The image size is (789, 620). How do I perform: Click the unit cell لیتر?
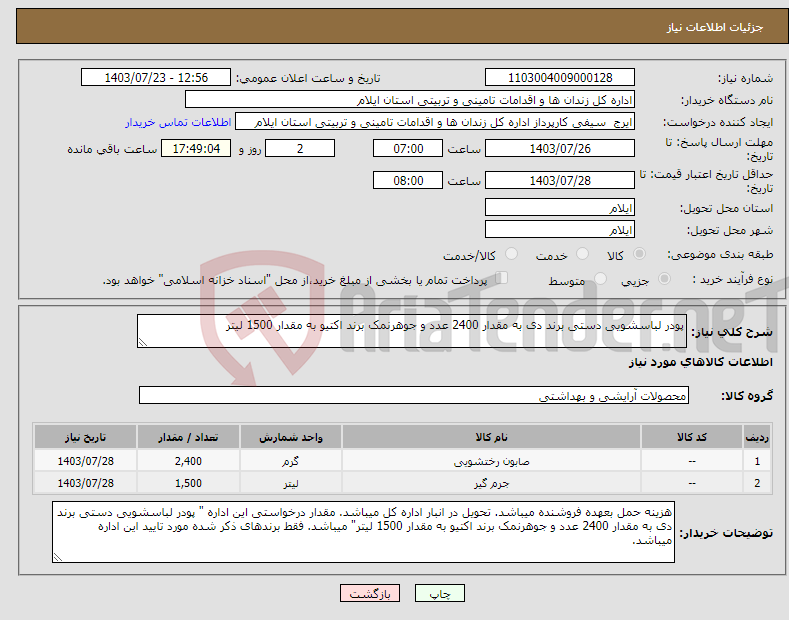pyautogui.click(x=290, y=483)
